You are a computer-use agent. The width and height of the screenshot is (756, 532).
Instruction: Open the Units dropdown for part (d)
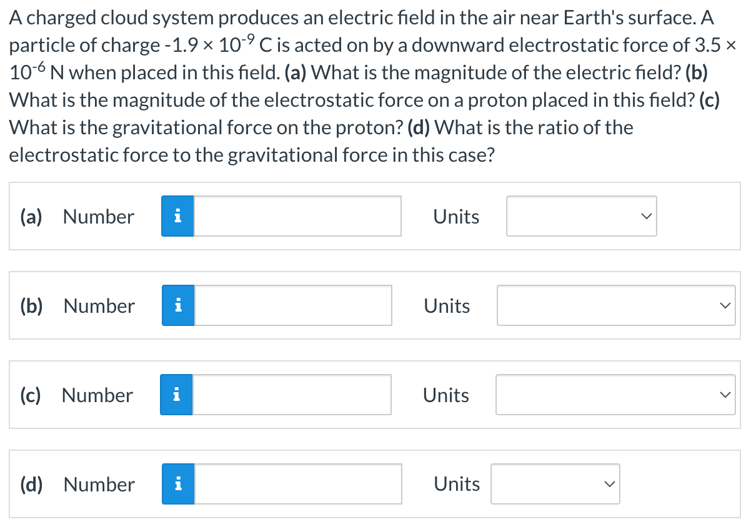pyautogui.click(x=554, y=484)
